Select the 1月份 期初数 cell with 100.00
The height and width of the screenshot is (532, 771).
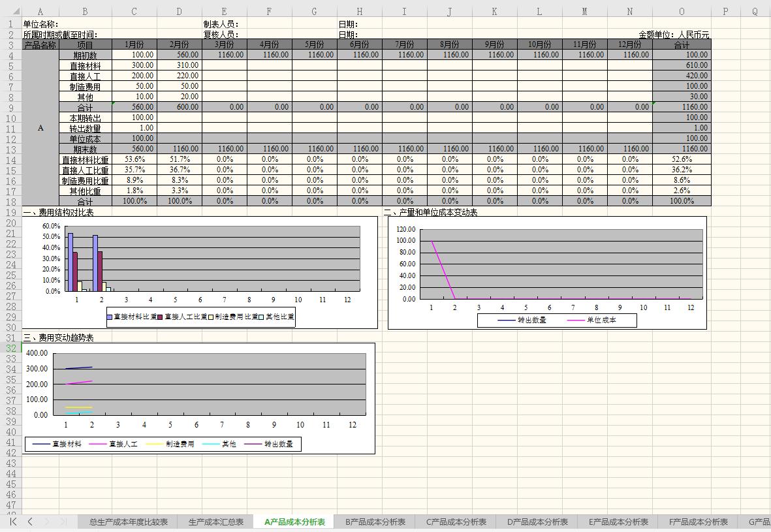(134, 55)
